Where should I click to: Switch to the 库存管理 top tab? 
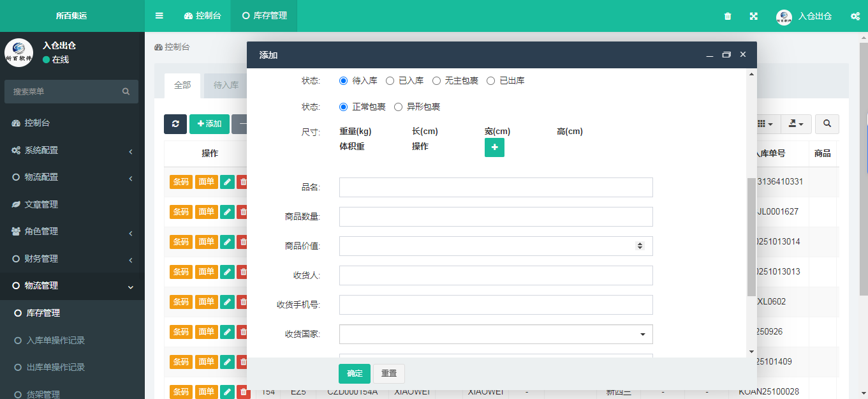click(265, 16)
